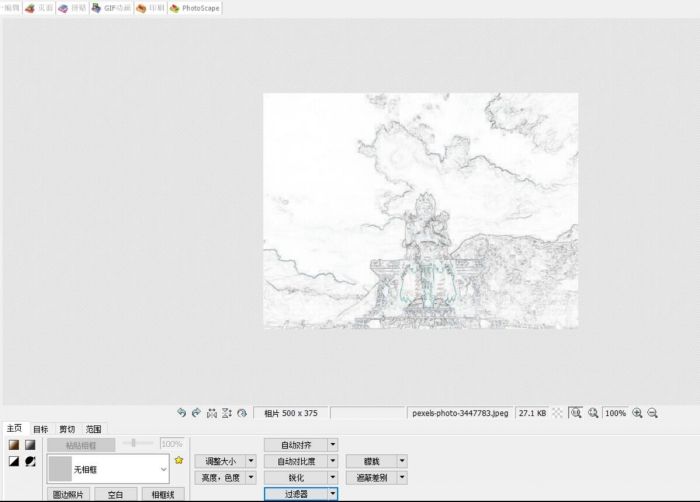Click the undo arrow icon
The image size is (700, 502).
click(x=181, y=412)
